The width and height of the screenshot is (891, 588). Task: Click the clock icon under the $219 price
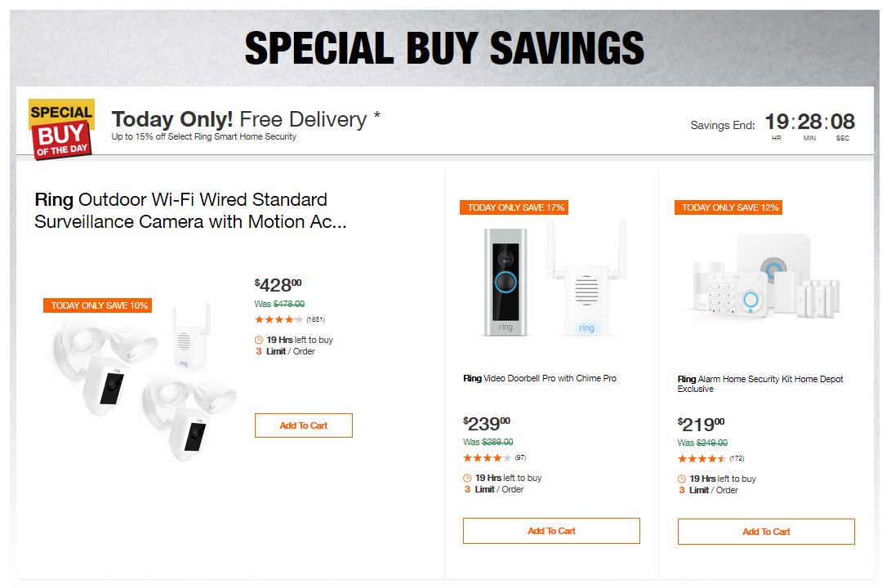pyautogui.click(x=682, y=479)
